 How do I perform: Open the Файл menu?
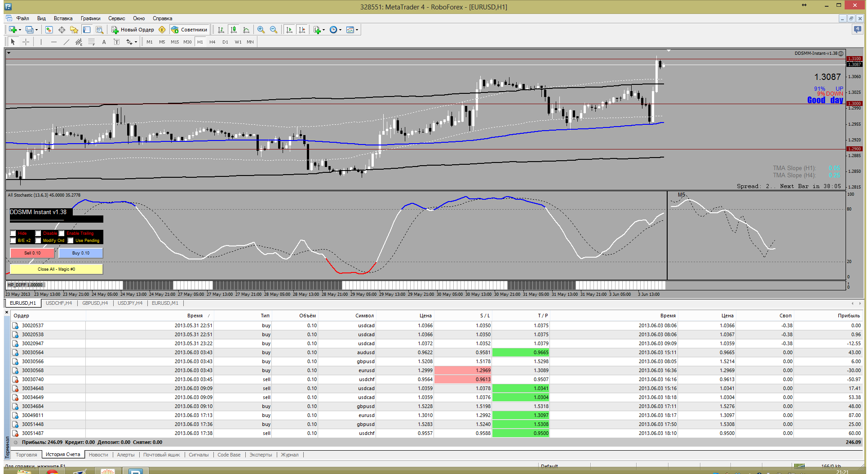click(22, 18)
